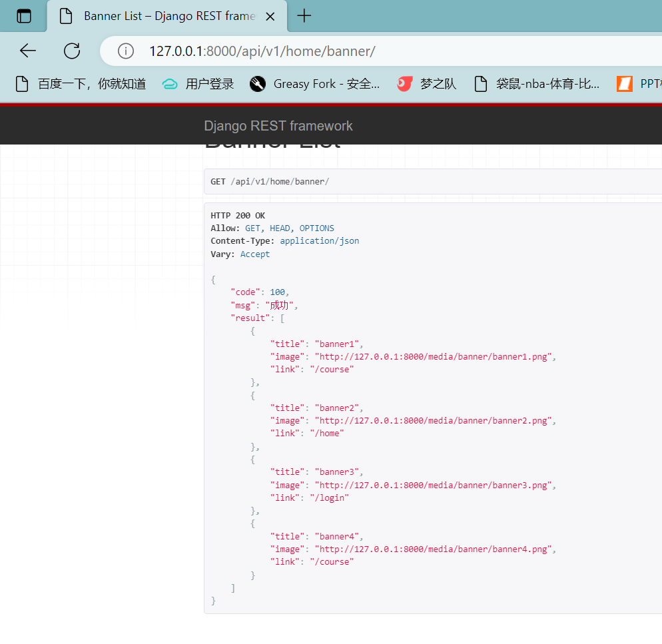Screen dimensions: 662x644
Task: Click the Vary Accept header value
Action: pyautogui.click(x=255, y=254)
